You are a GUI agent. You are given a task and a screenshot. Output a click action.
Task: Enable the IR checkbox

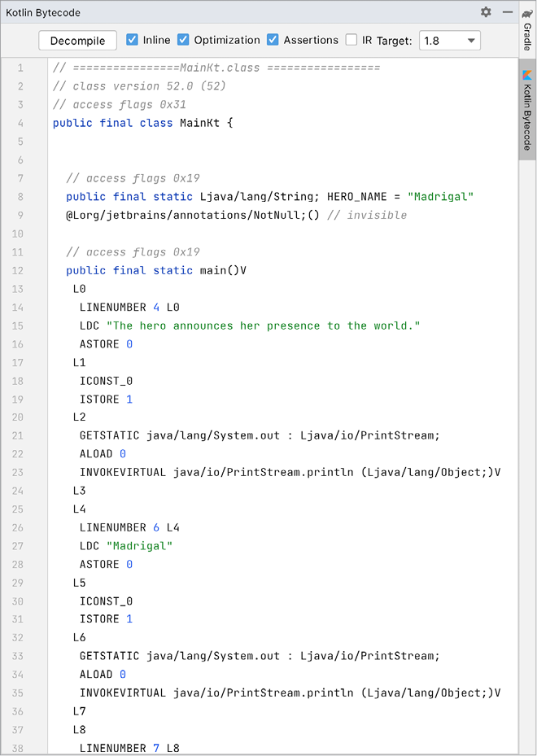coord(351,40)
